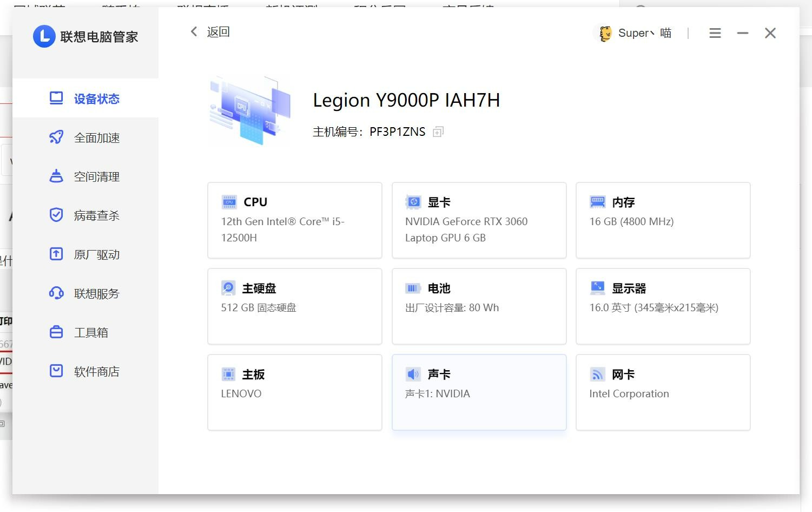The width and height of the screenshot is (812, 512).
Task: Click the 主板 motherboard icon
Action: (228, 374)
